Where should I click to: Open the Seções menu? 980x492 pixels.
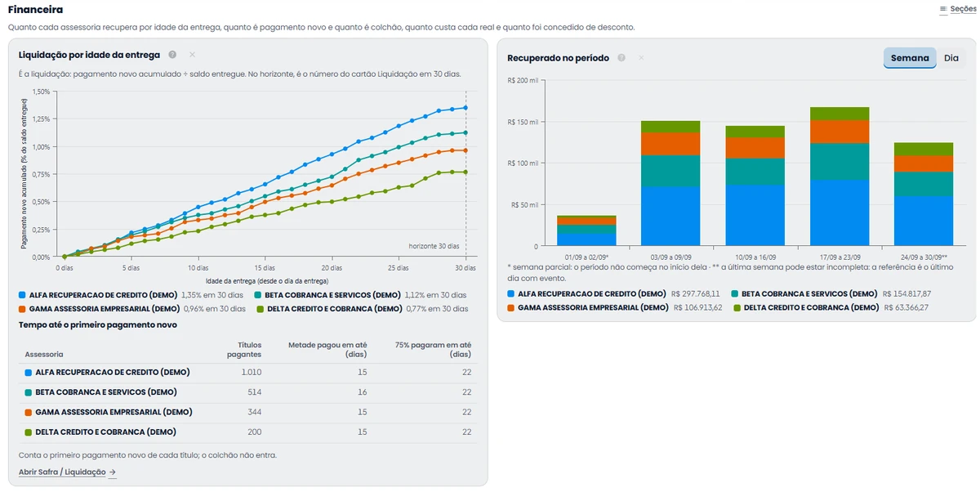(958, 9)
